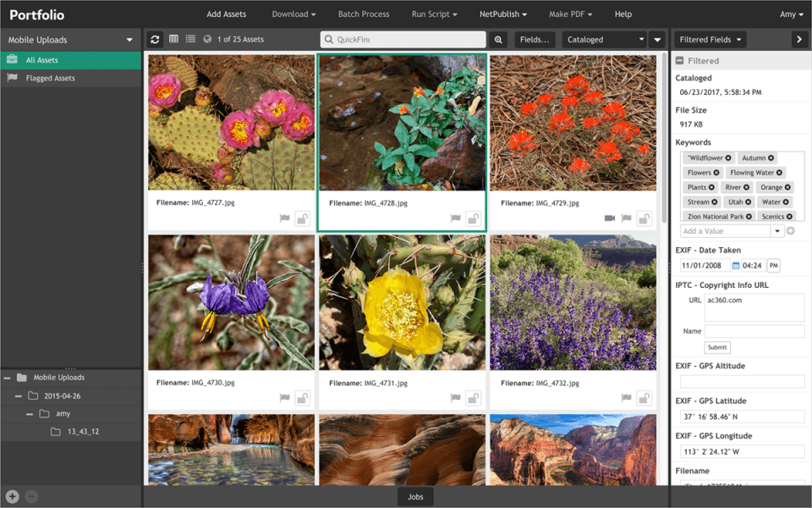Click the add catalog plus icon

point(13,497)
